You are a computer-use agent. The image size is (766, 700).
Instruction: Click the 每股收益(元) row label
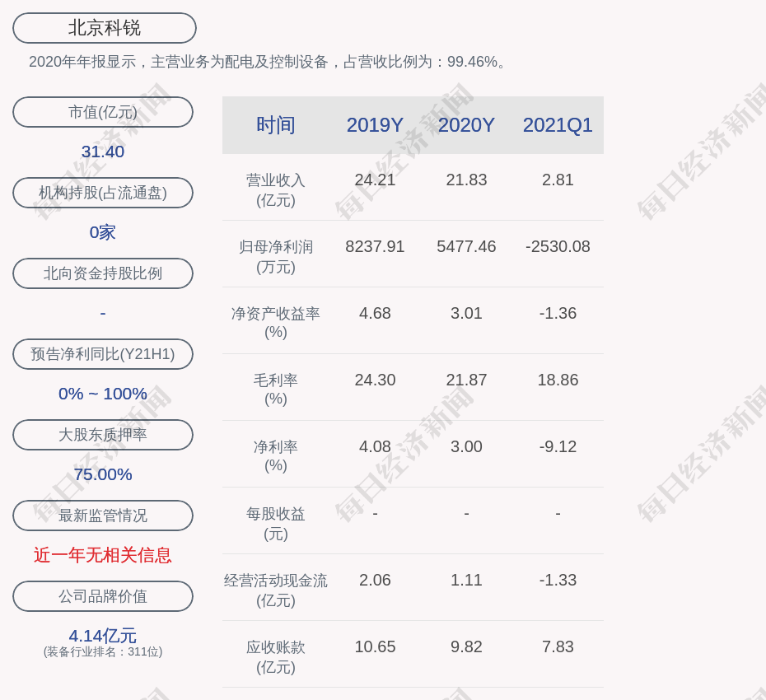coord(276,524)
